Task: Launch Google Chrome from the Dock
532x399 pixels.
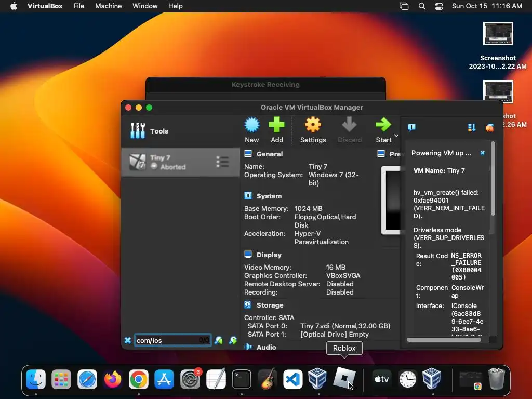Action: pyautogui.click(x=138, y=379)
